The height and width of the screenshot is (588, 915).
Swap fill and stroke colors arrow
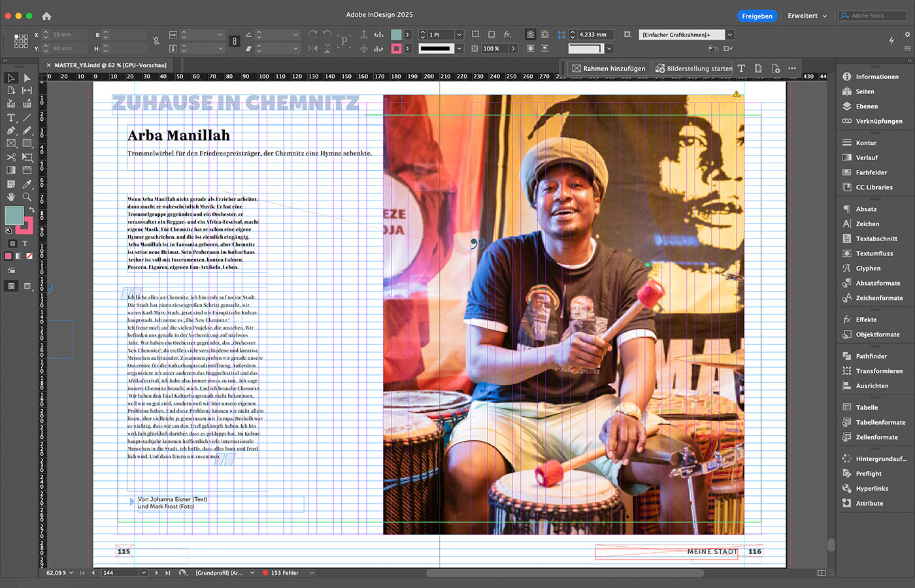(x=31, y=210)
